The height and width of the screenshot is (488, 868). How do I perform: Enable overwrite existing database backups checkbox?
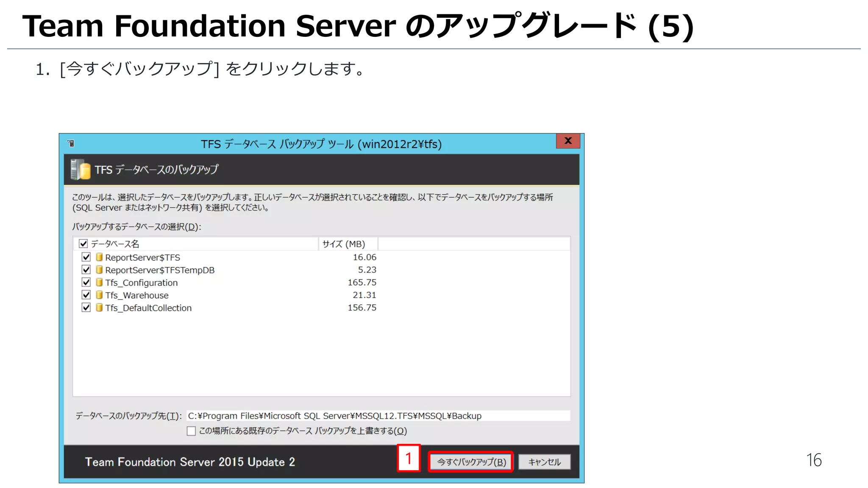(191, 431)
